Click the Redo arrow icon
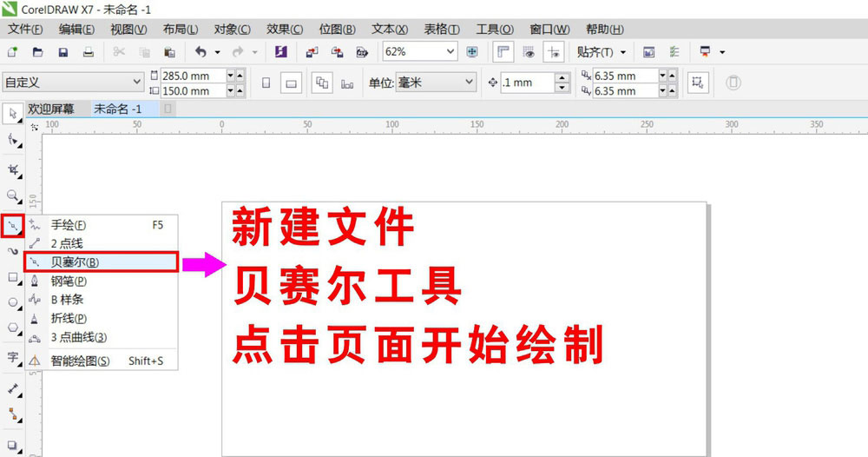This screenshot has width=868, height=457. point(238,52)
